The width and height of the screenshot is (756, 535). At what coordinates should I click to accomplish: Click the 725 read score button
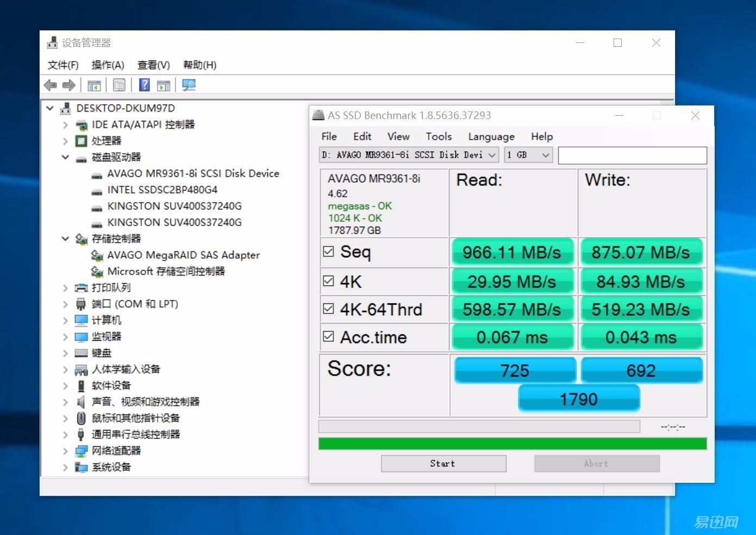514,370
